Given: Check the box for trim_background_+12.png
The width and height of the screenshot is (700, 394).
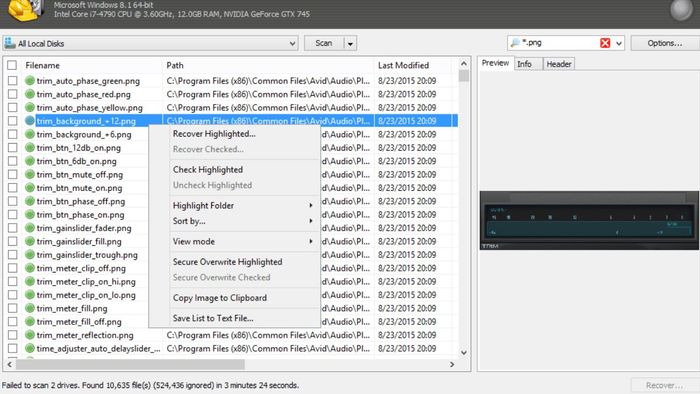Looking at the screenshot, I should click(12, 121).
